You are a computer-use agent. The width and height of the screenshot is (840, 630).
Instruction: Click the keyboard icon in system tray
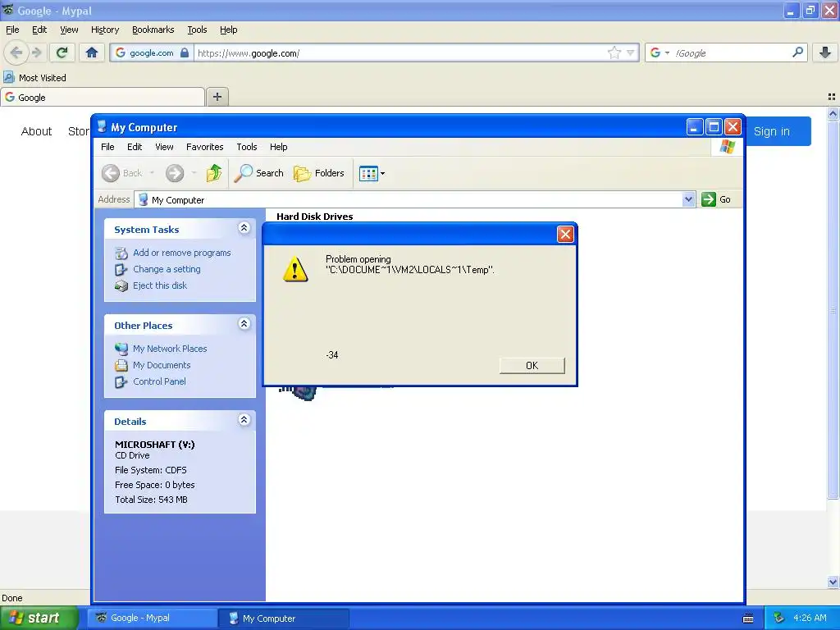(748, 619)
